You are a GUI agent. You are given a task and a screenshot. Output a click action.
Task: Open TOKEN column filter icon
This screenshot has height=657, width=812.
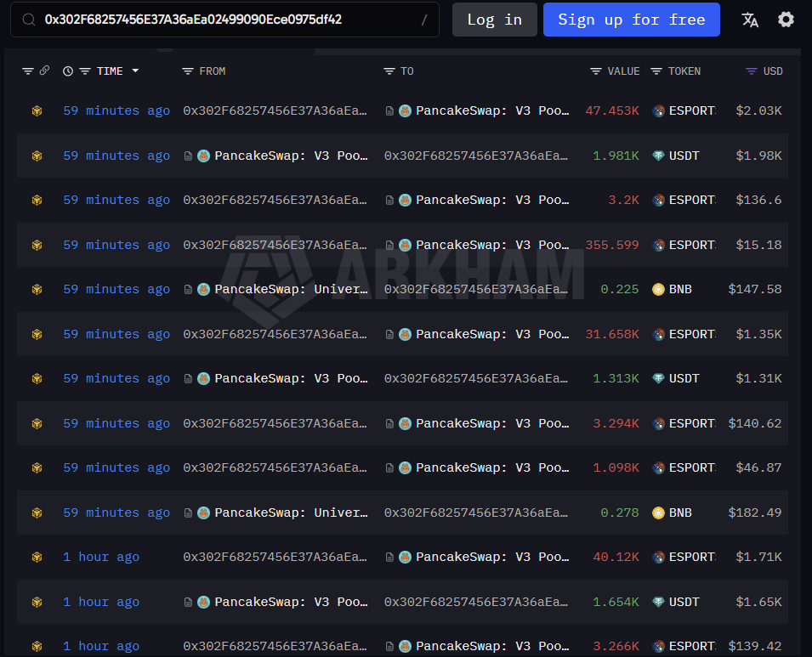(656, 71)
